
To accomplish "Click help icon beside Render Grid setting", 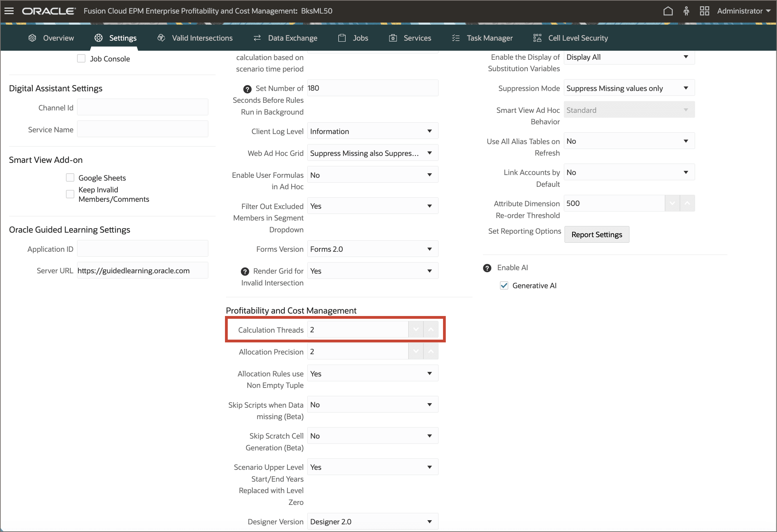I will coord(245,271).
